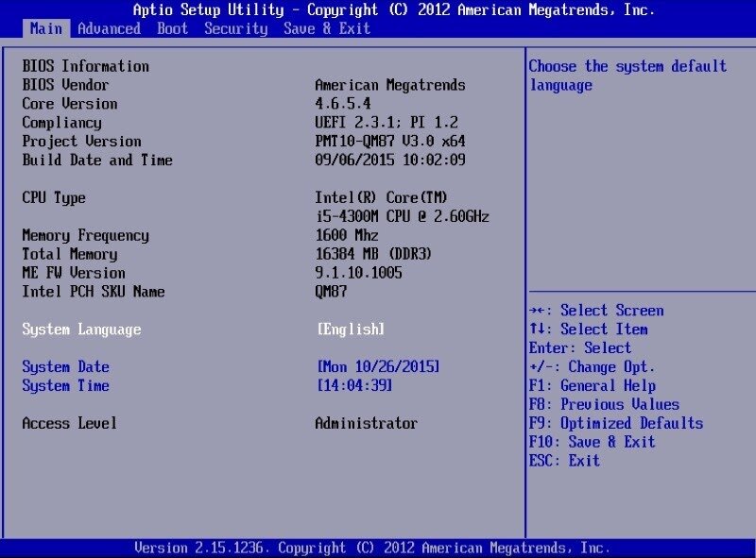This screenshot has height=558, width=756.
Task: Click the Administrator access value
Action: [x=367, y=424]
